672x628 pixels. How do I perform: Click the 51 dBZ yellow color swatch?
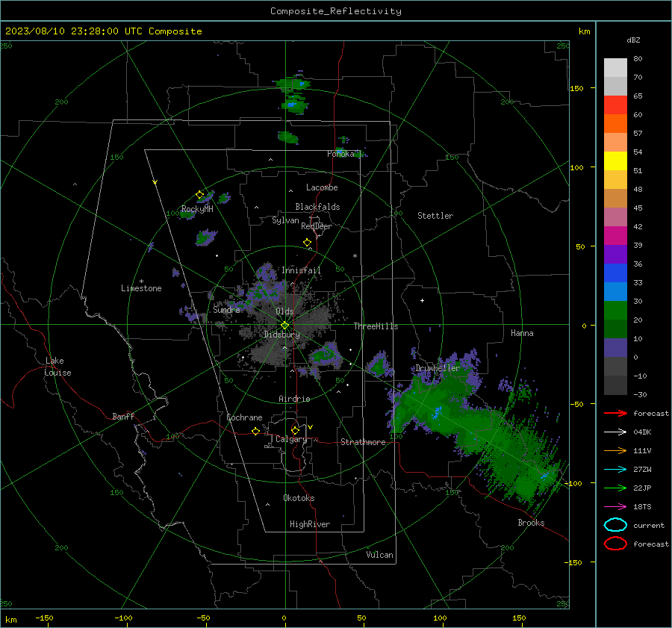615,161
